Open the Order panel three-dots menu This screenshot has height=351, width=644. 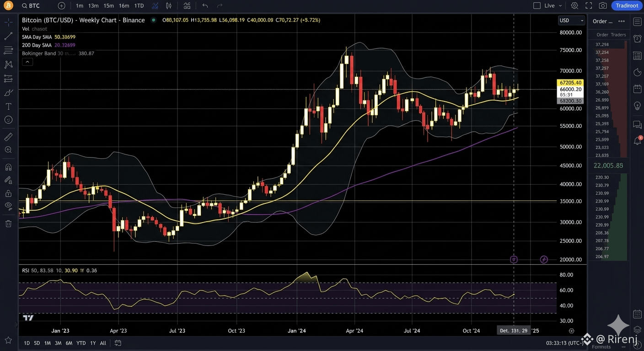[x=621, y=21]
